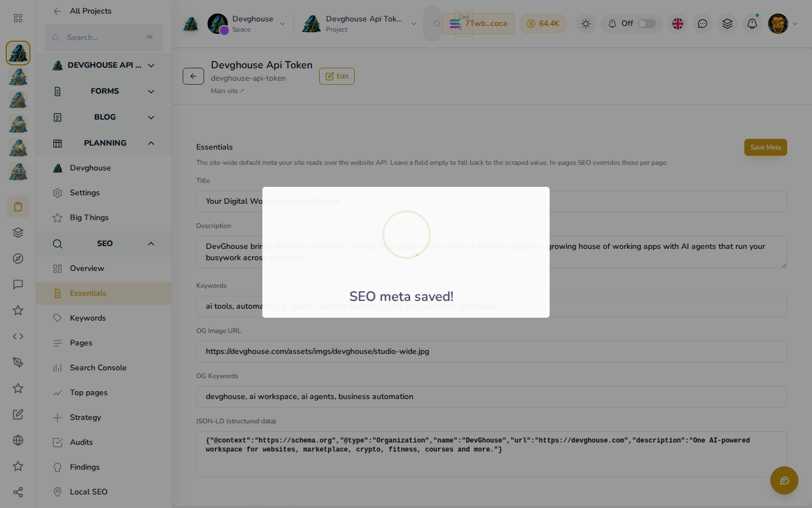The height and width of the screenshot is (508, 812).
Task: Open the apps grid icon in the left rail
Action: pyautogui.click(x=18, y=18)
